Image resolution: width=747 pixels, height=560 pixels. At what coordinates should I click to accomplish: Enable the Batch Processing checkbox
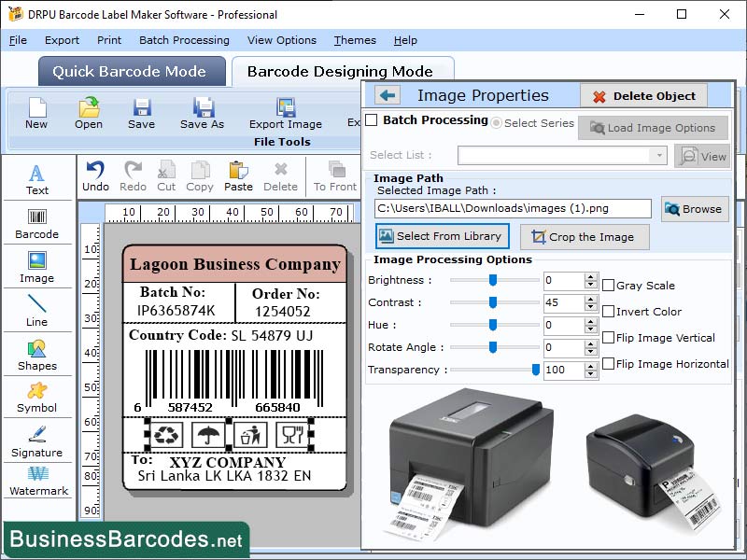373,121
